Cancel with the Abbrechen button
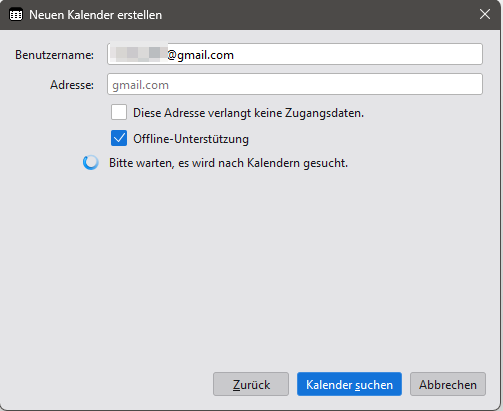 pos(448,384)
